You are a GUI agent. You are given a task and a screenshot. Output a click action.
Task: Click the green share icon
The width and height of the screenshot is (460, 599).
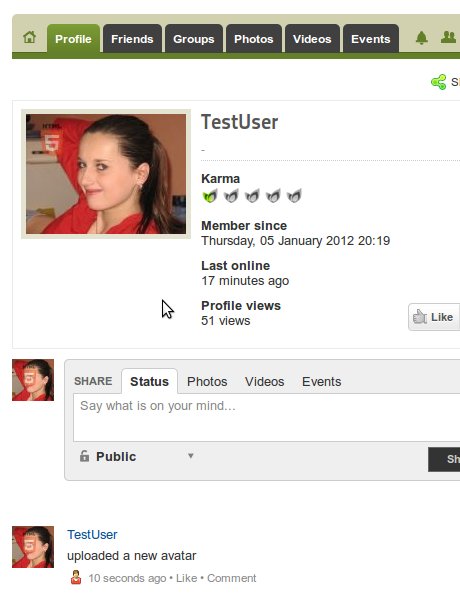tap(439, 82)
